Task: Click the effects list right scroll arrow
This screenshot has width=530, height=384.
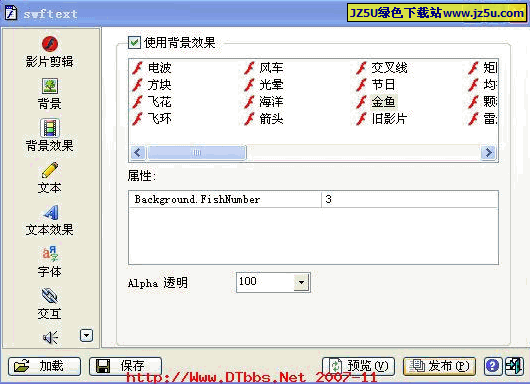Action: 488,153
